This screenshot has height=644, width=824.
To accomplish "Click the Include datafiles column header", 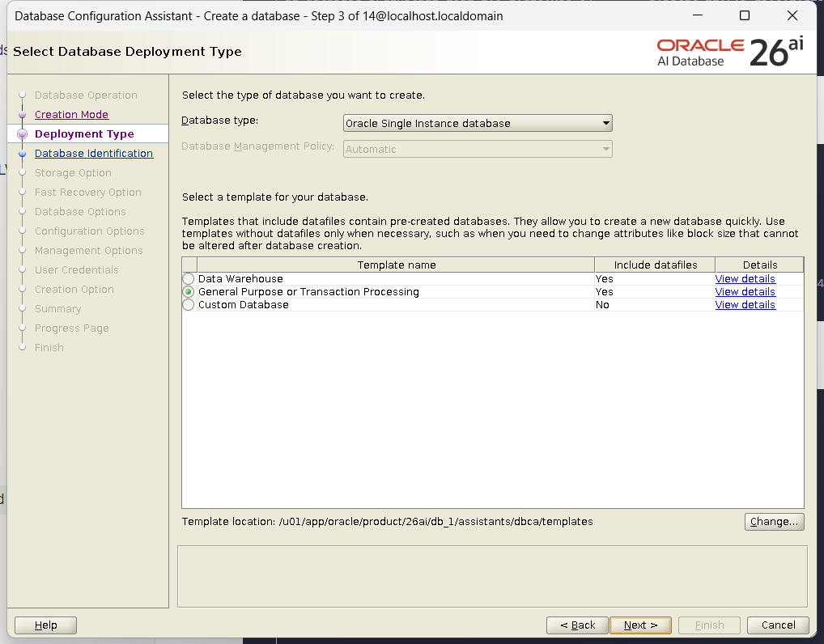I will click(655, 265).
